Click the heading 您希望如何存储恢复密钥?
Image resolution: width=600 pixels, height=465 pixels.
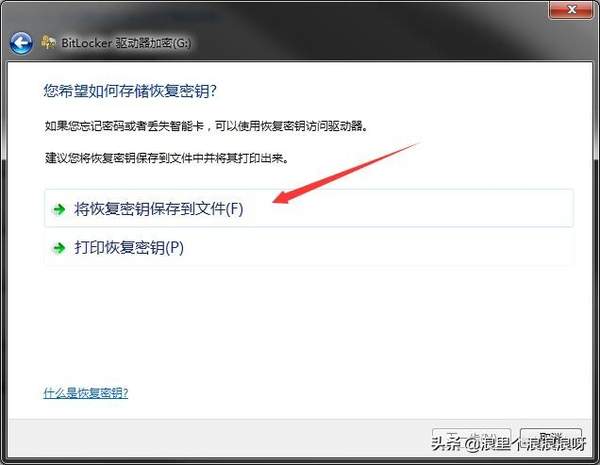pyautogui.click(x=130, y=91)
